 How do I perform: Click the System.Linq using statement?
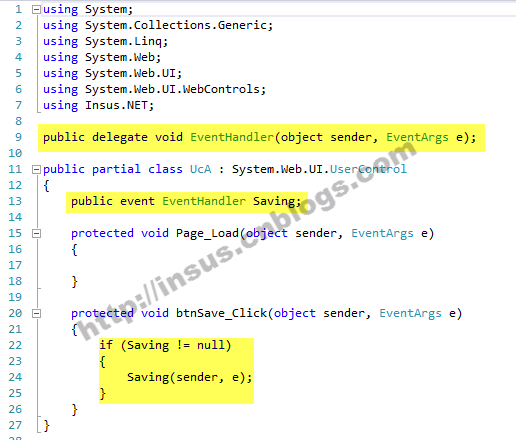tap(105, 41)
